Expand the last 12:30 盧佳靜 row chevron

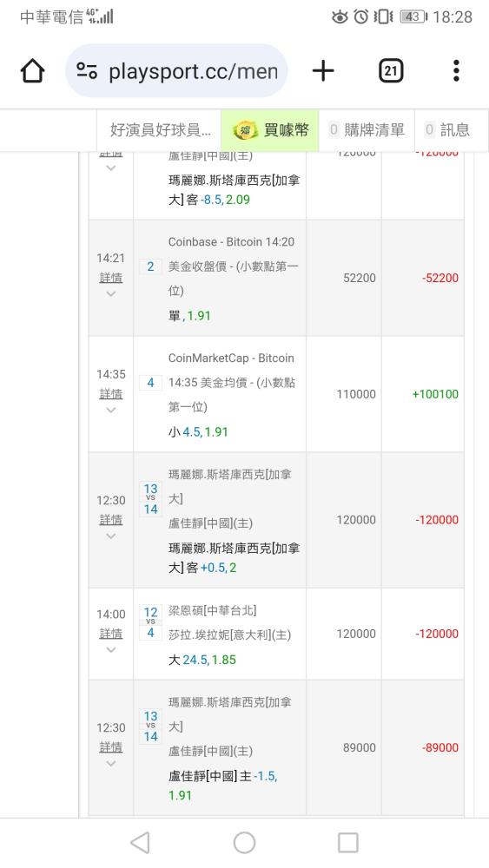coord(111,763)
